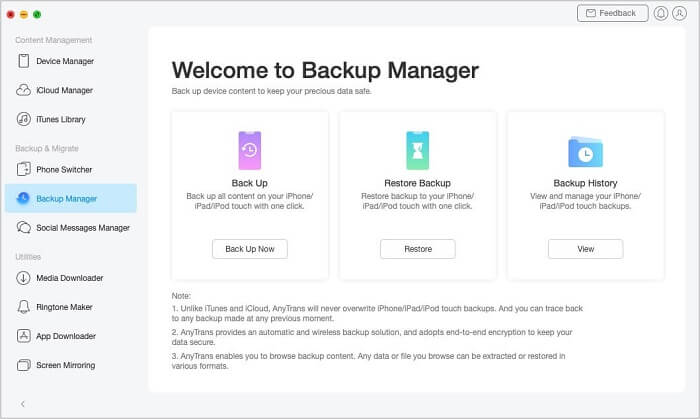Select Phone Switcher in sidebar
The height and width of the screenshot is (419, 700).
(64, 170)
